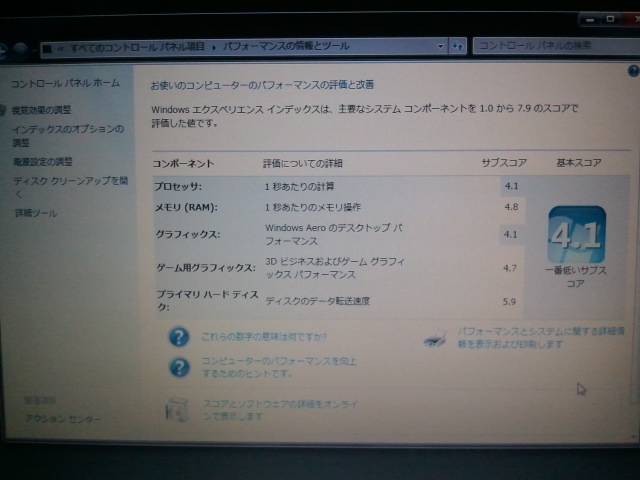640x480 pixels.
Task: Click the printer icon
Action: pyautogui.click(x=435, y=339)
